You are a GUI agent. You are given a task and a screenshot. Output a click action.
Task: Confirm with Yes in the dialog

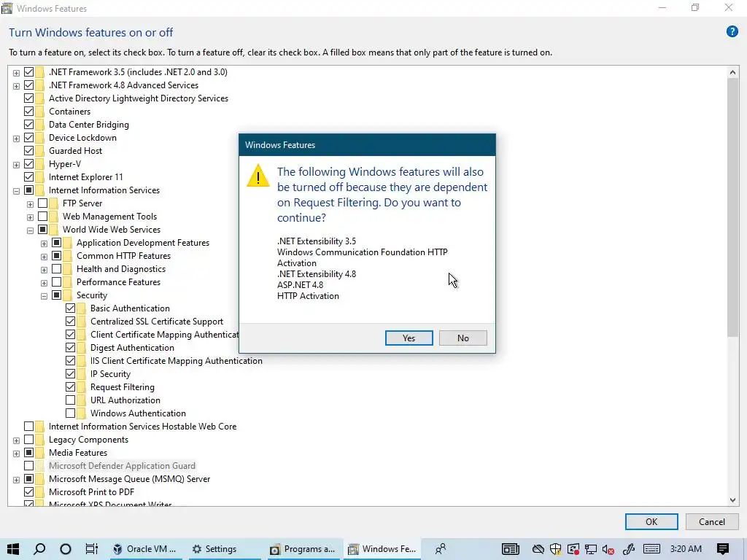point(409,338)
